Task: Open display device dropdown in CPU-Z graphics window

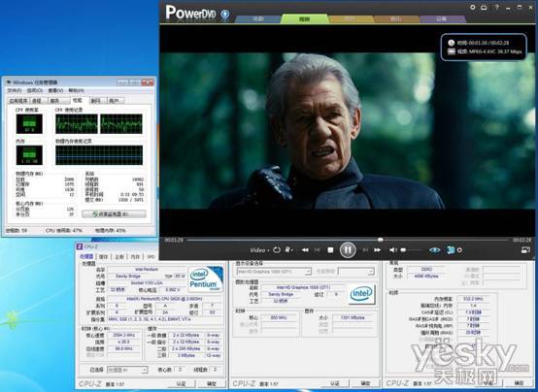Action: pyautogui.click(x=274, y=272)
